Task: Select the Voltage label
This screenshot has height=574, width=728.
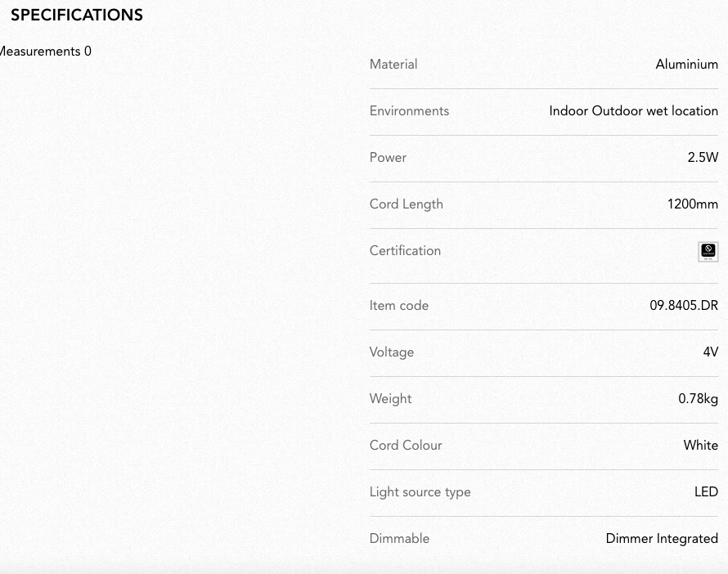Action: click(x=391, y=352)
